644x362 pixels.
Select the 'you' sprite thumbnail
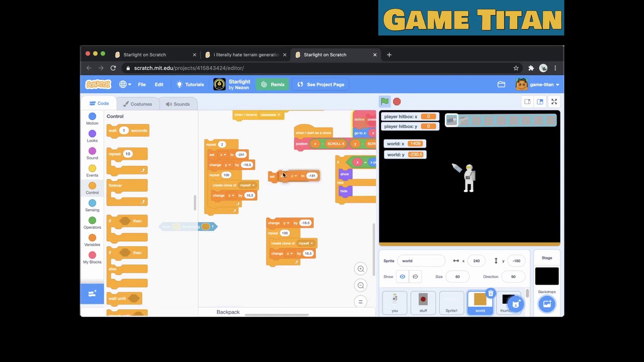394,303
